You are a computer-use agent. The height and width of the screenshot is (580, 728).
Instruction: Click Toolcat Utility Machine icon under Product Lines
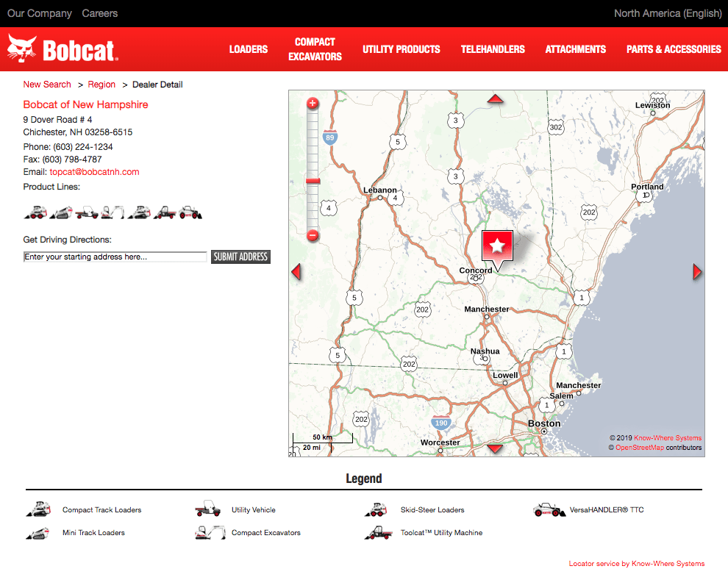(x=165, y=212)
